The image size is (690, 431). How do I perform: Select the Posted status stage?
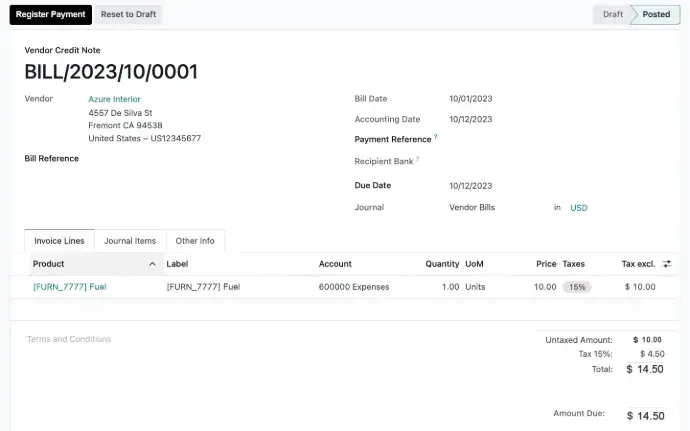coord(656,15)
